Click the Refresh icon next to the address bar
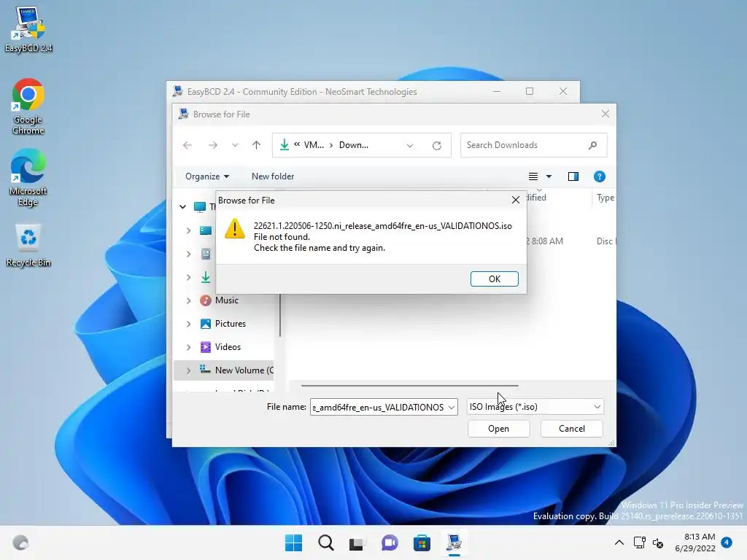The height and width of the screenshot is (560, 747). (436, 146)
